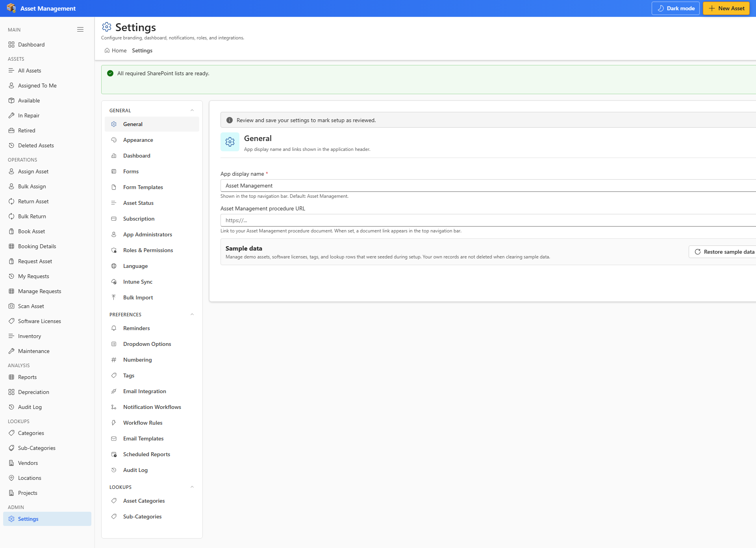The width and height of the screenshot is (756, 548).
Task: Open Scheduled Reports settings
Action: click(152, 454)
